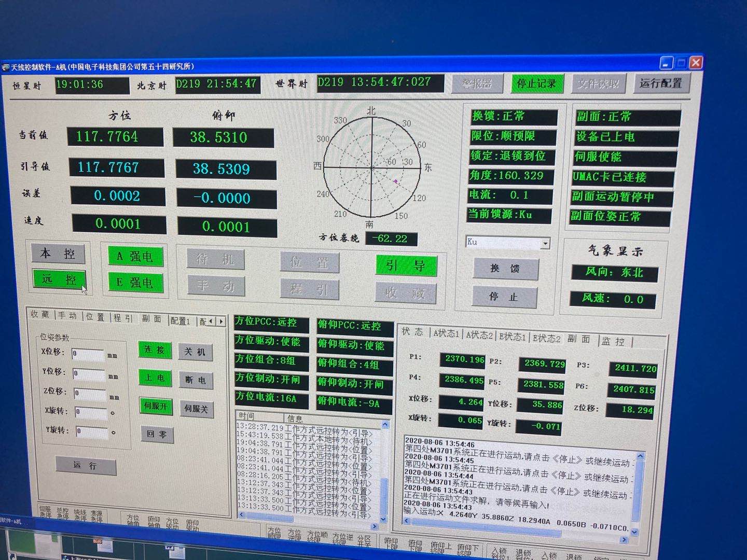The image size is (747, 560).
Task: Turn off the servo with 伺服关
Action: [x=196, y=409]
